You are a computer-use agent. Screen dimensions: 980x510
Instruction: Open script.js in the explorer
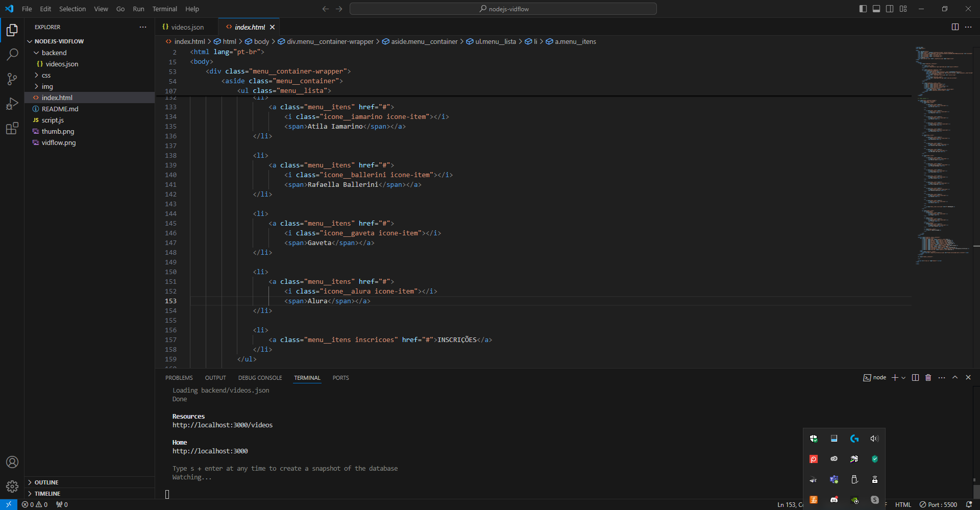tap(89, 120)
